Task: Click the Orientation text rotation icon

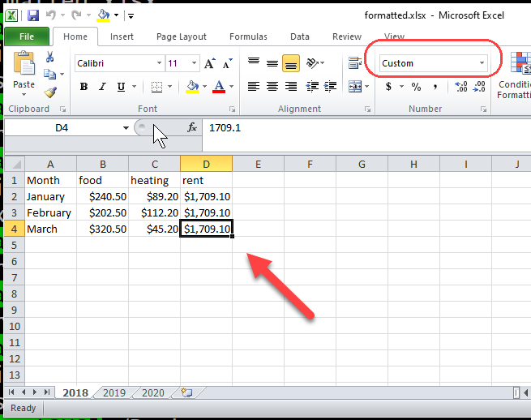Action: [x=312, y=63]
